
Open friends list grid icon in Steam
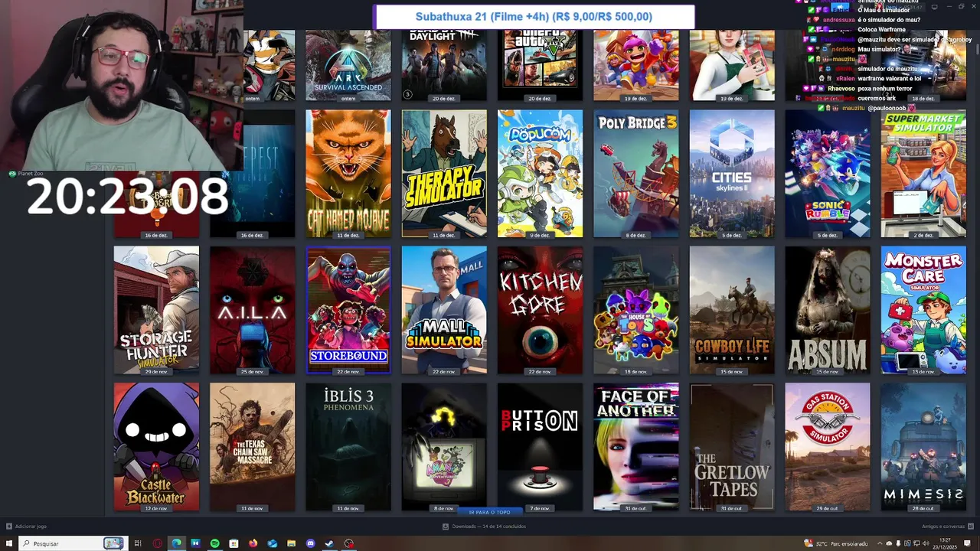pos(971,526)
